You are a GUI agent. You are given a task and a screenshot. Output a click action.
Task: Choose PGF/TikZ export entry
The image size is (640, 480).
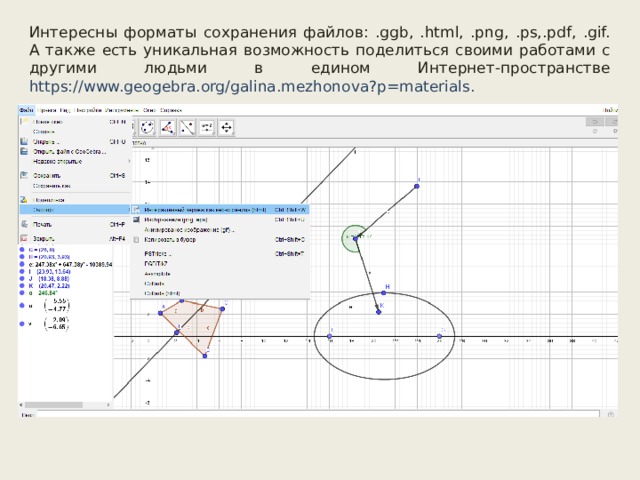(x=220, y=264)
